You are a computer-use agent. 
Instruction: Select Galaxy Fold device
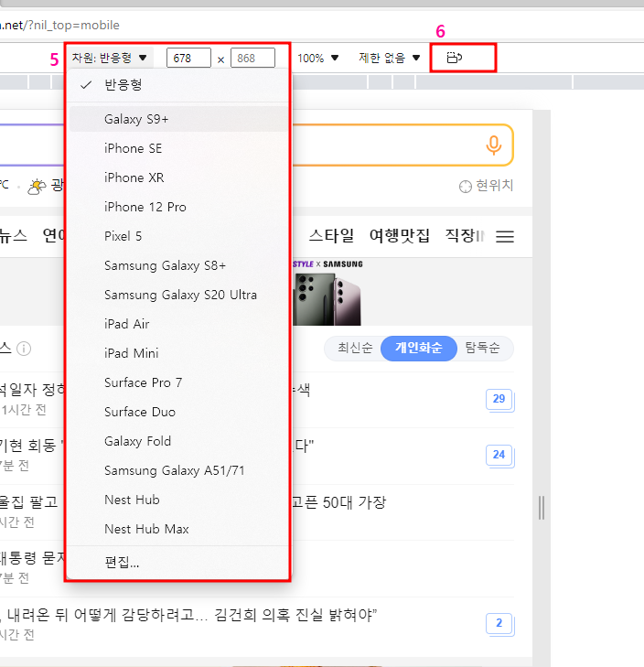[177, 442]
